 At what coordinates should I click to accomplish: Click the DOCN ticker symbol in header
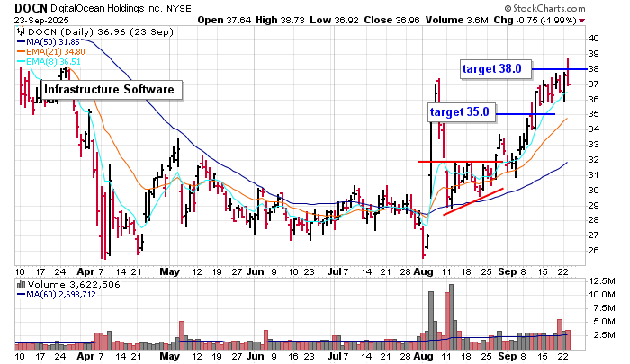click(31, 7)
